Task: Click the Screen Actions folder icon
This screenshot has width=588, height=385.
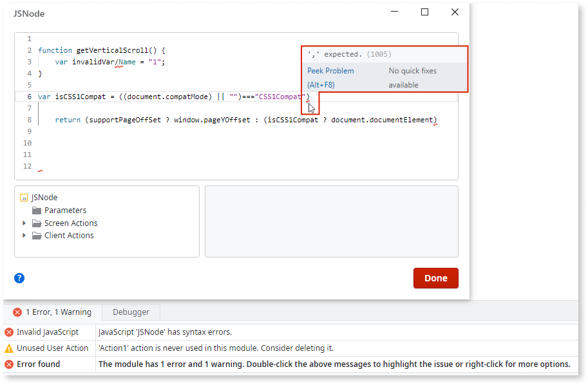Action: point(36,223)
